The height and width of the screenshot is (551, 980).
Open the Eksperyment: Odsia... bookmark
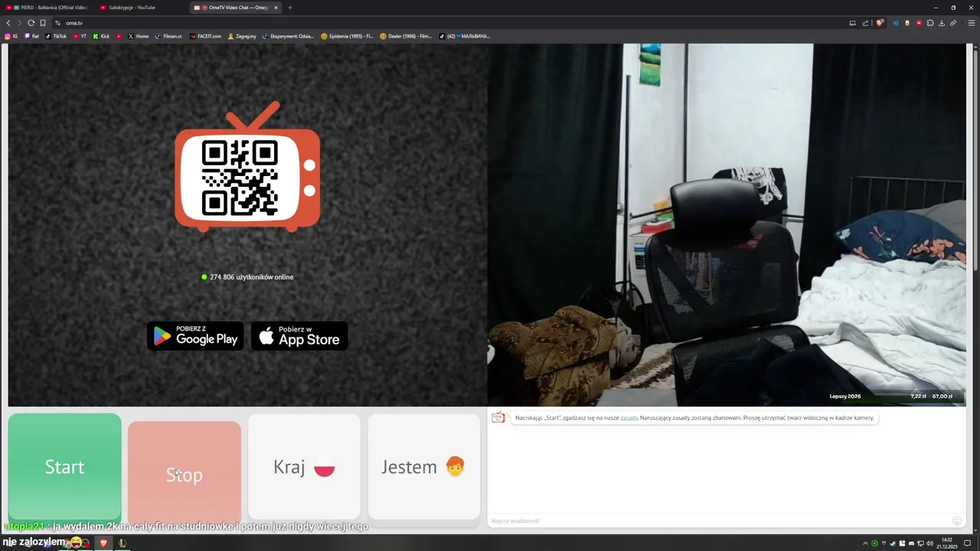pos(289,36)
